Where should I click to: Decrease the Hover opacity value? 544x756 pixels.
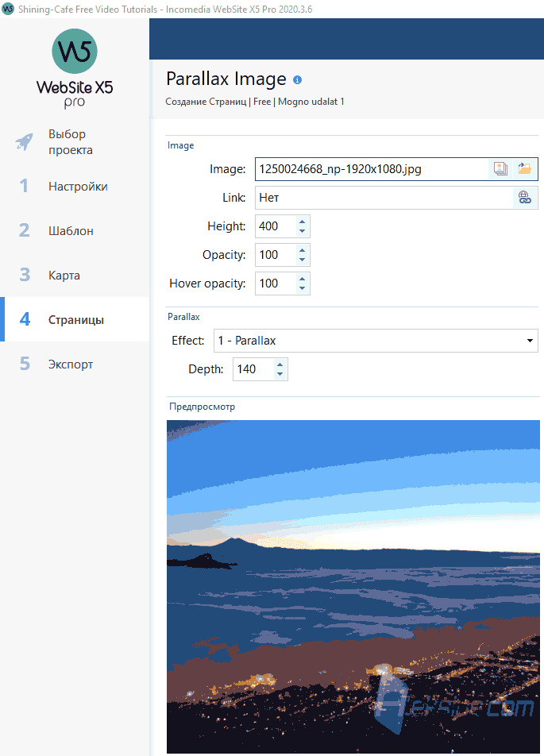click(302, 288)
